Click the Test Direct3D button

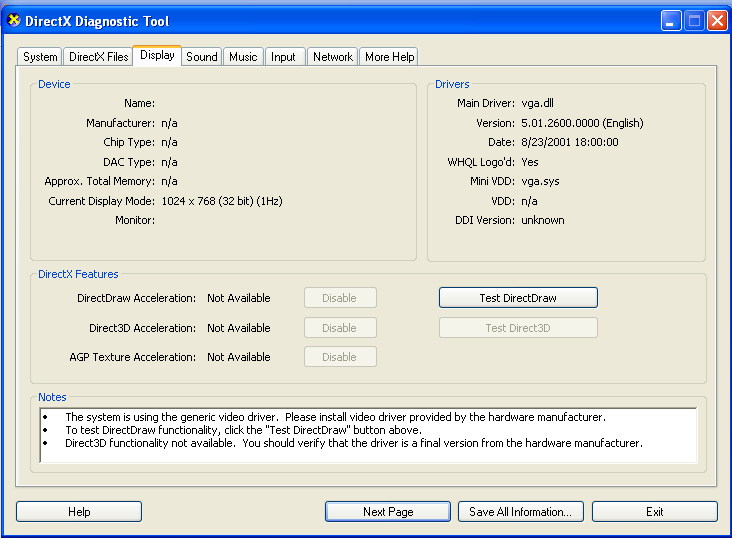[518, 328]
